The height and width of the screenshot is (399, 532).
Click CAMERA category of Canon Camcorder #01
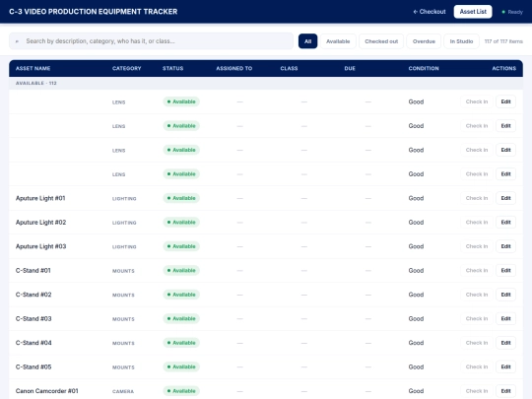pos(123,391)
